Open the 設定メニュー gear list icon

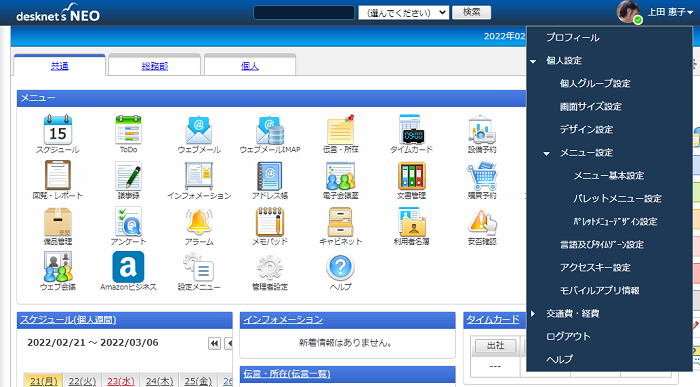199,267
